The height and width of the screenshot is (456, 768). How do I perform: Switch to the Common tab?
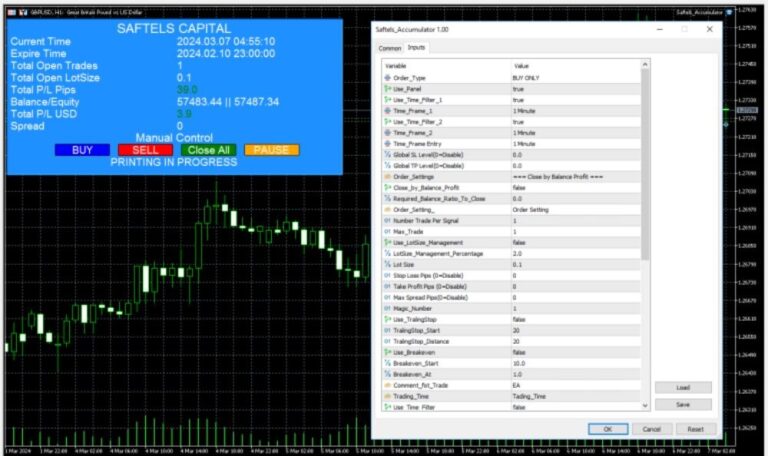pos(390,47)
